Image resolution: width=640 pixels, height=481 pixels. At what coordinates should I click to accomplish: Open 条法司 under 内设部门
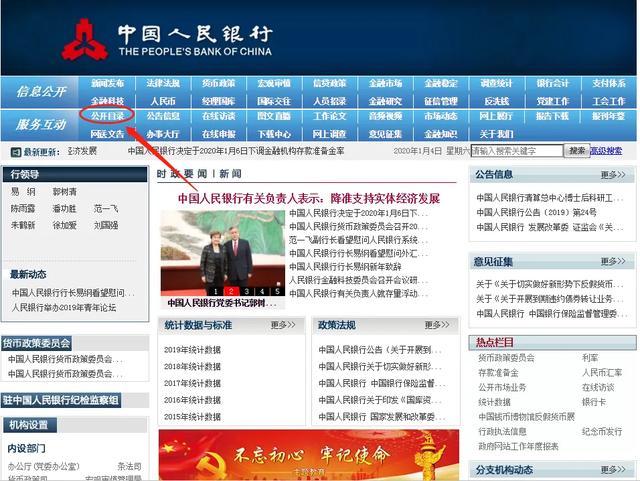pyautogui.click(x=130, y=466)
